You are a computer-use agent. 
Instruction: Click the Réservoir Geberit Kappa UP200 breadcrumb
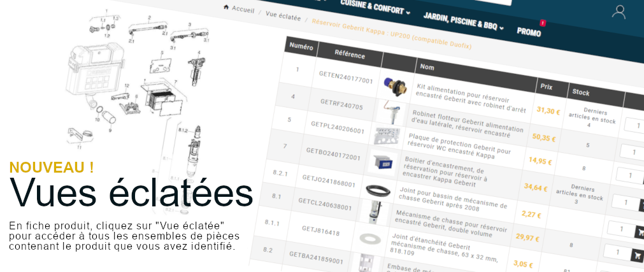click(x=391, y=34)
